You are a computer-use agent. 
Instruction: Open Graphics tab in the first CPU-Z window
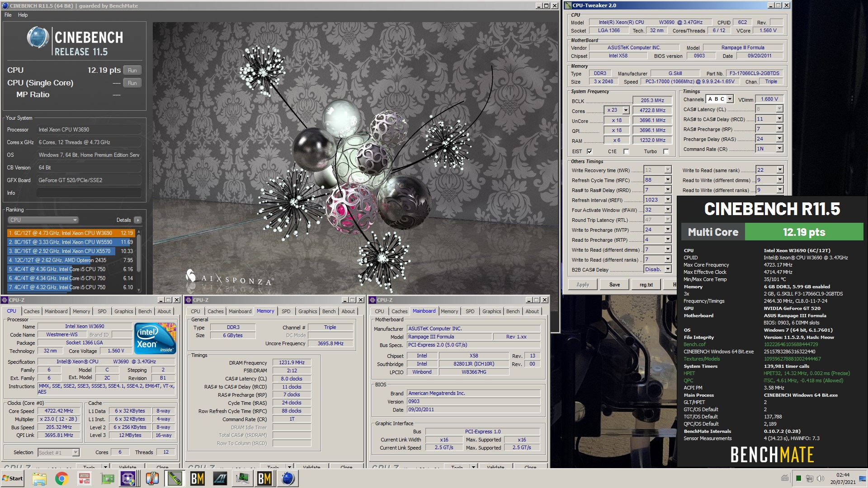point(123,311)
